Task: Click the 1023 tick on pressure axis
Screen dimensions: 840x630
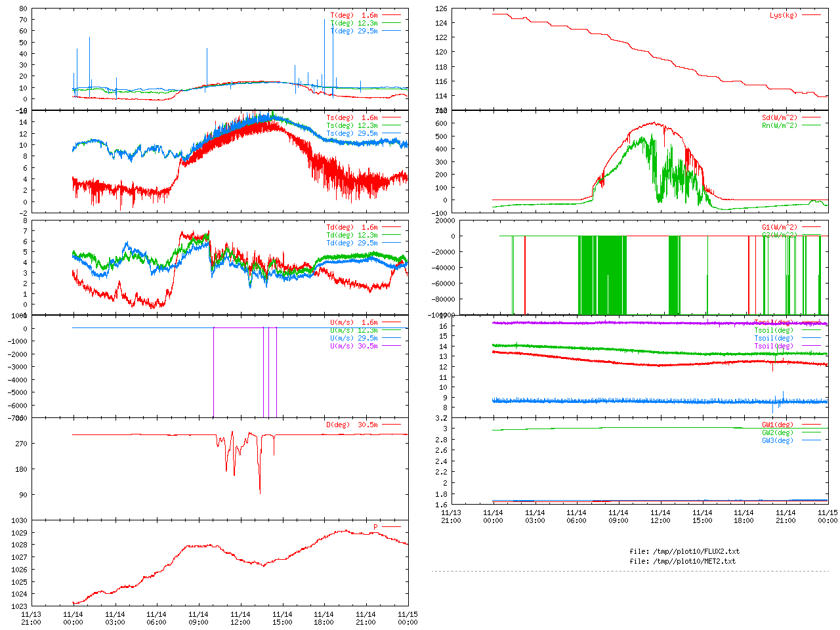Action: 18,606
